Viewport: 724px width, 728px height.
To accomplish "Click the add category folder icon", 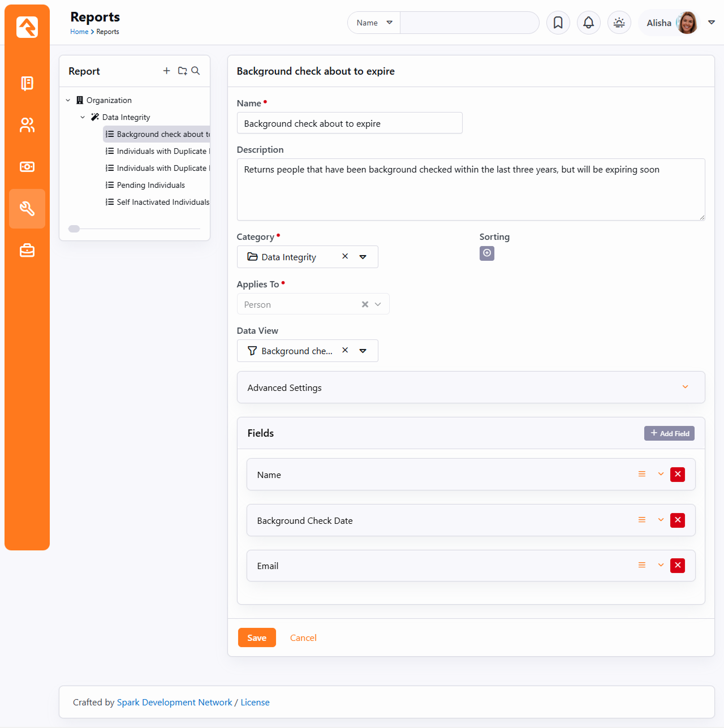I will click(x=182, y=71).
